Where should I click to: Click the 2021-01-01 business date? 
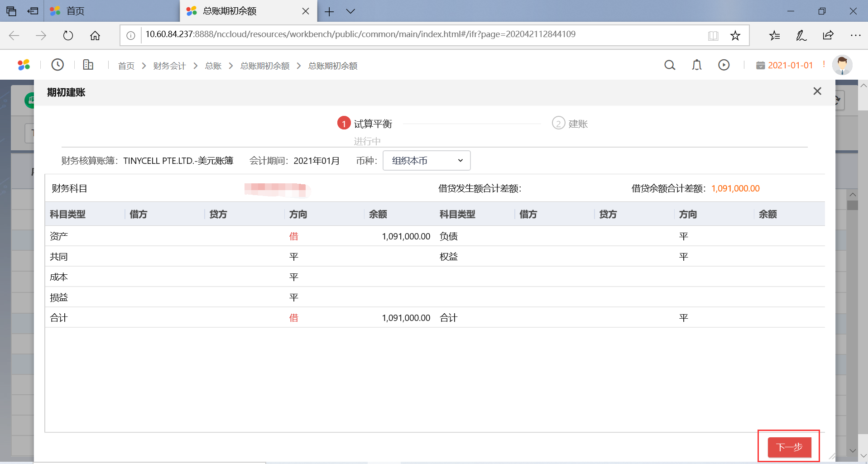pos(790,66)
